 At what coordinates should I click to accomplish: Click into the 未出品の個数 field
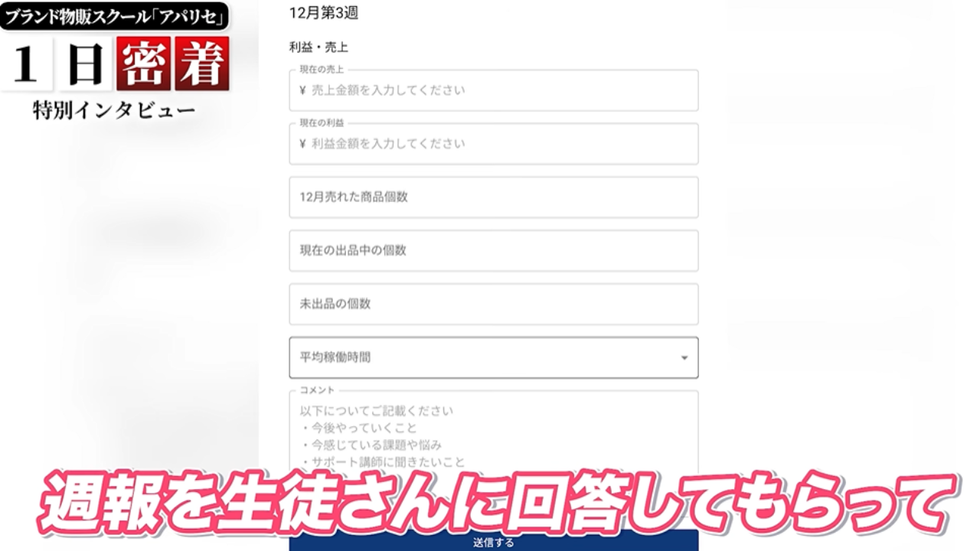coord(494,305)
